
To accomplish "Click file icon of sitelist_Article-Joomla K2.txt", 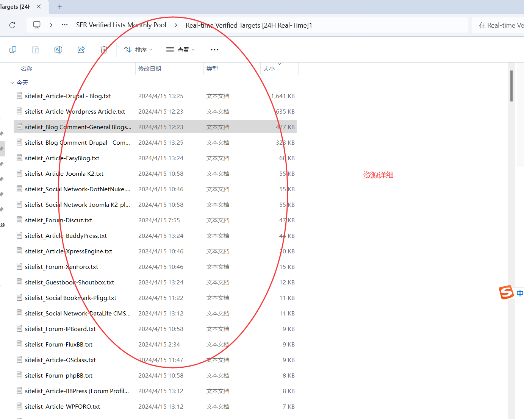I will click(19, 173).
